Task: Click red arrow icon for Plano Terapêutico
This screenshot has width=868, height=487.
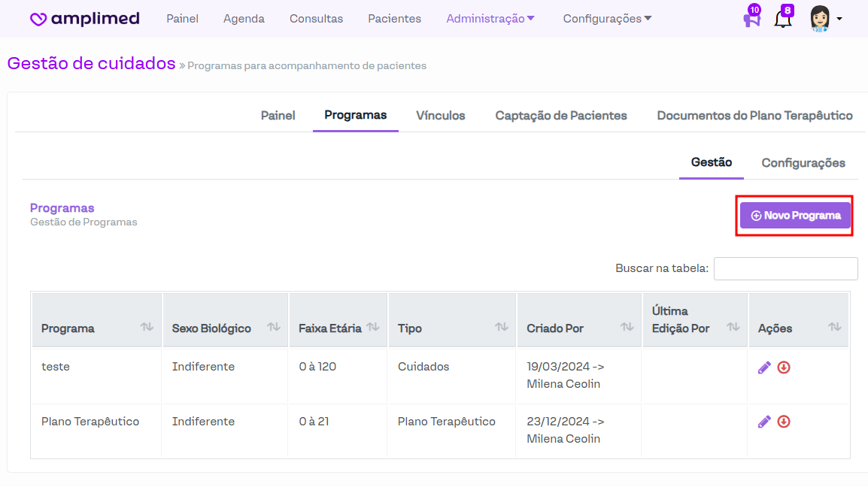Action: [x=784, y=422]
